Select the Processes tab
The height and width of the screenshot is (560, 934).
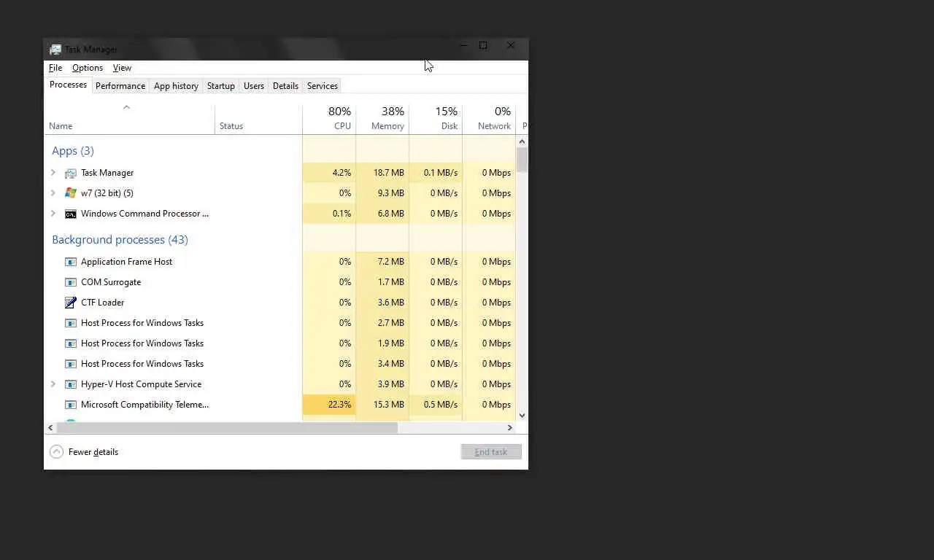[x=68, y=85]
